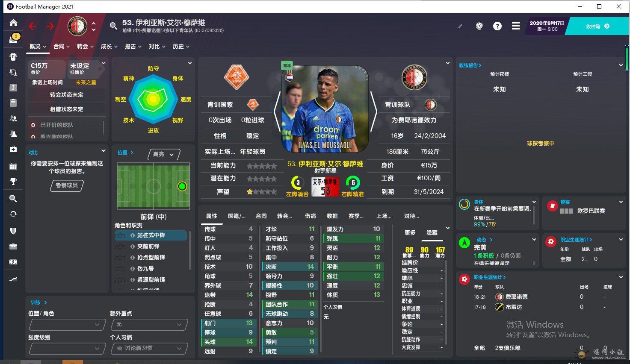This screenshot has width=630, height=364.
Task: Select 抢点型前锋 role option
Action: 151,258
